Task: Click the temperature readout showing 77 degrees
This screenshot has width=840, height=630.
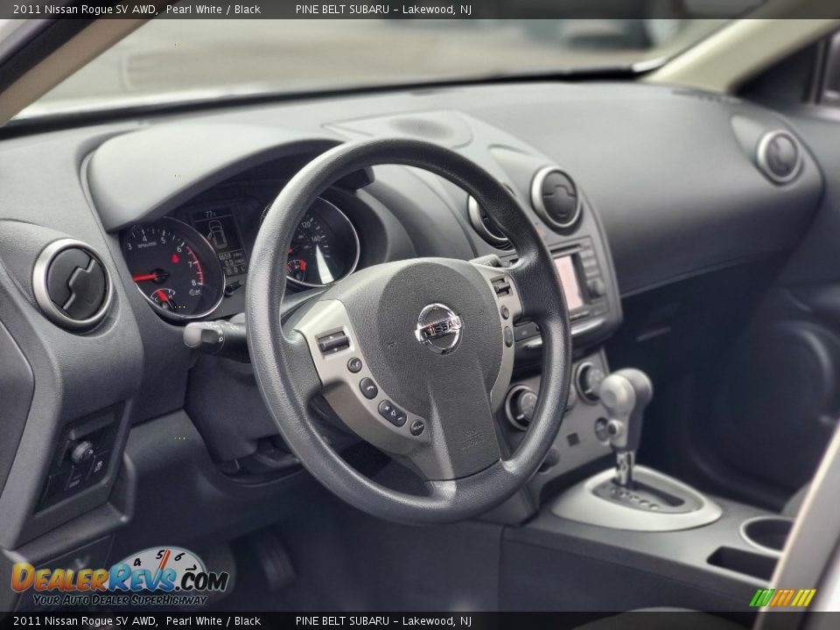Action: 209,213
